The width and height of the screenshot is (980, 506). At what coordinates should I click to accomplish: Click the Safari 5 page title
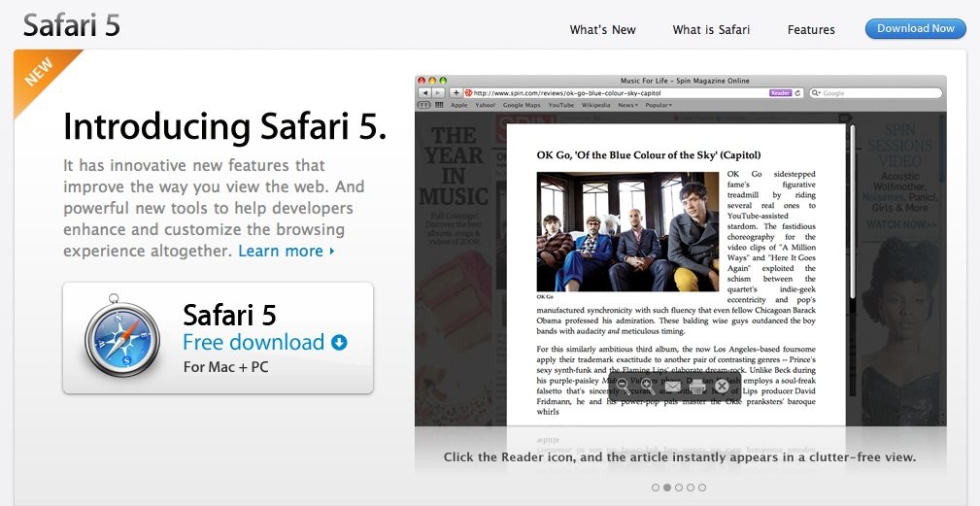[71, 25]
